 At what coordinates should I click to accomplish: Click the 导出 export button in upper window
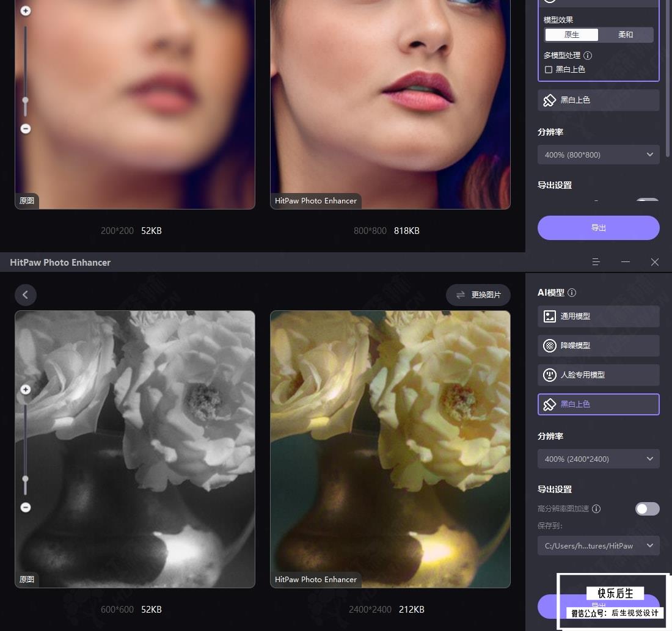(x=598, y=228)
